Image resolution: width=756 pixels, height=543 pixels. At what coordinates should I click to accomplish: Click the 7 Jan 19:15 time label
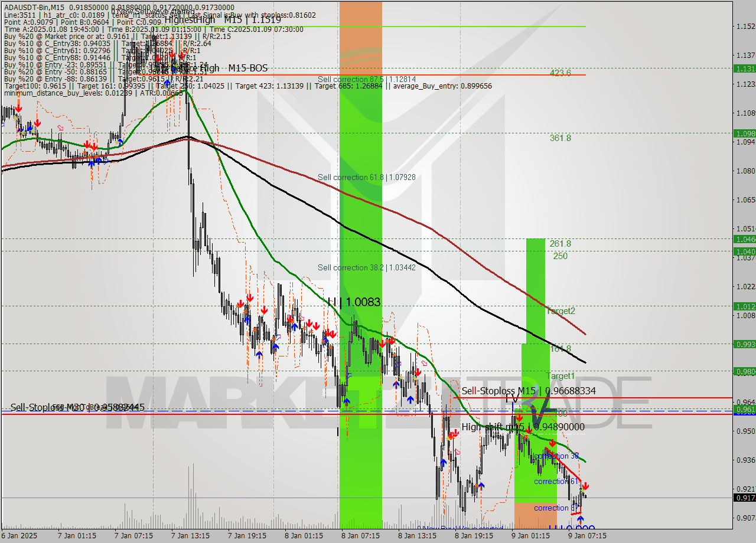(x=248, y=536)
